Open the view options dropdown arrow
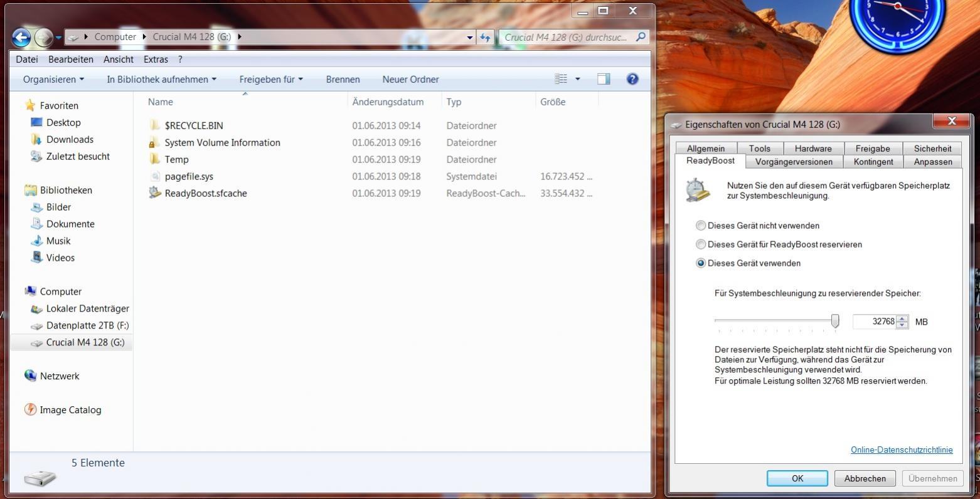 pos(578,79)
